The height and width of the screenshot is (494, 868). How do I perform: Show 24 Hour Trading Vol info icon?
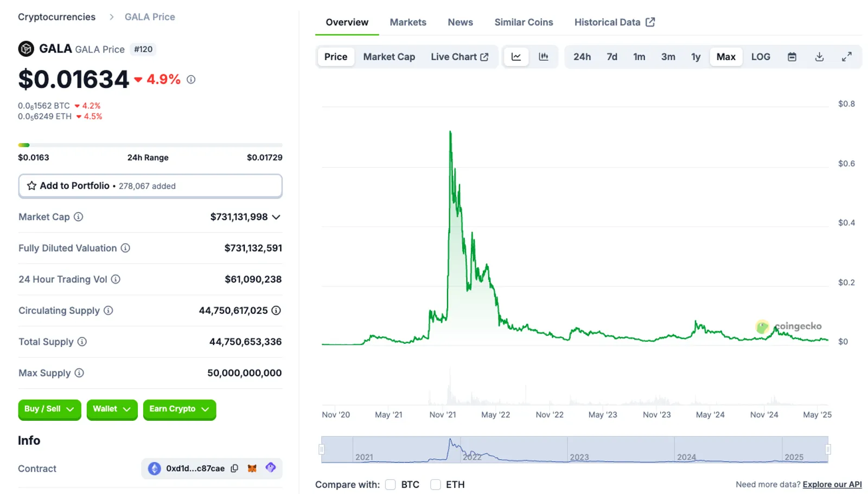(x=116, y=279)
